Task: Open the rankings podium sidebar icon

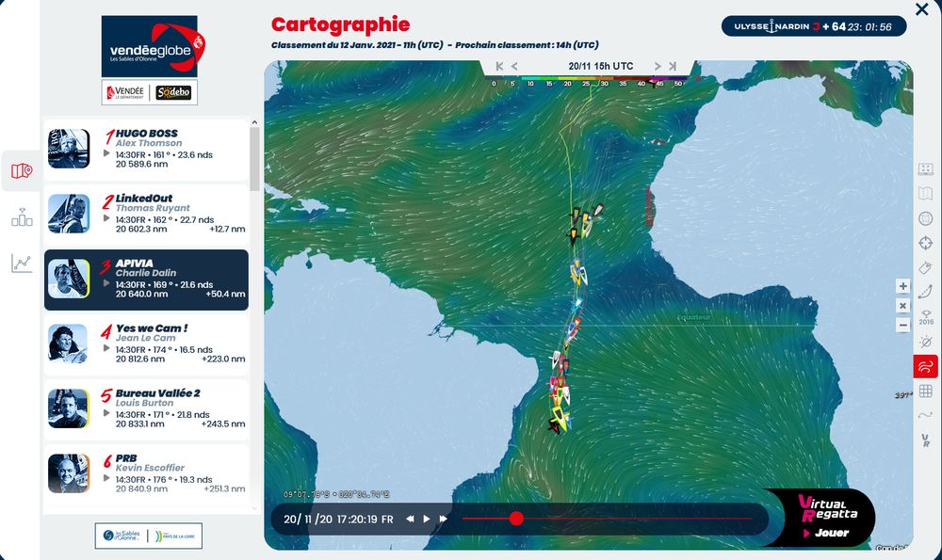Action: 22,217
